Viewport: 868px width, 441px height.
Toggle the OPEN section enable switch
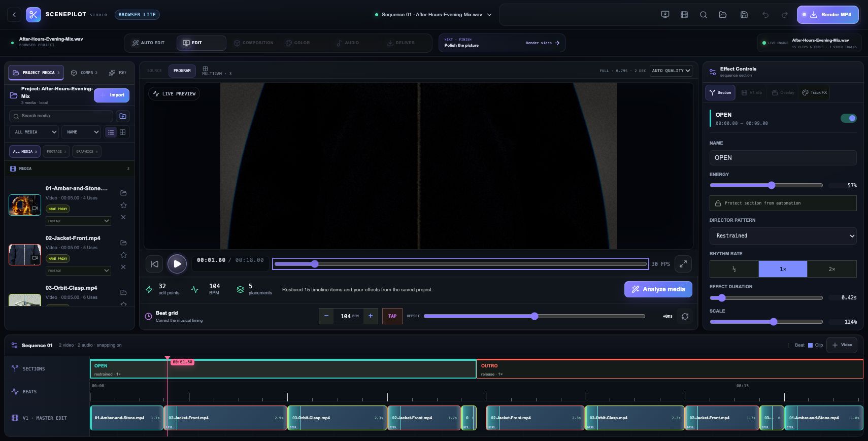point(849,118)
